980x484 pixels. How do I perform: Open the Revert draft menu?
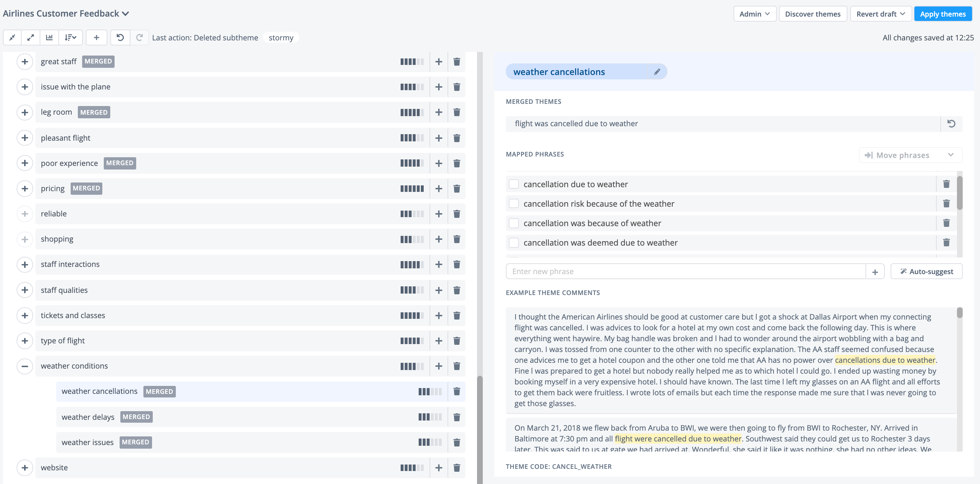click(881, 13)
